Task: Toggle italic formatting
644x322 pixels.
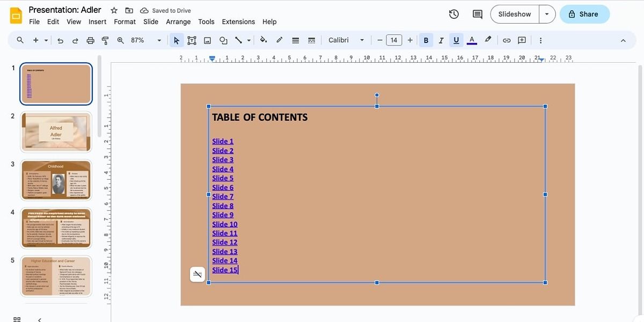Action: (441, 40)
